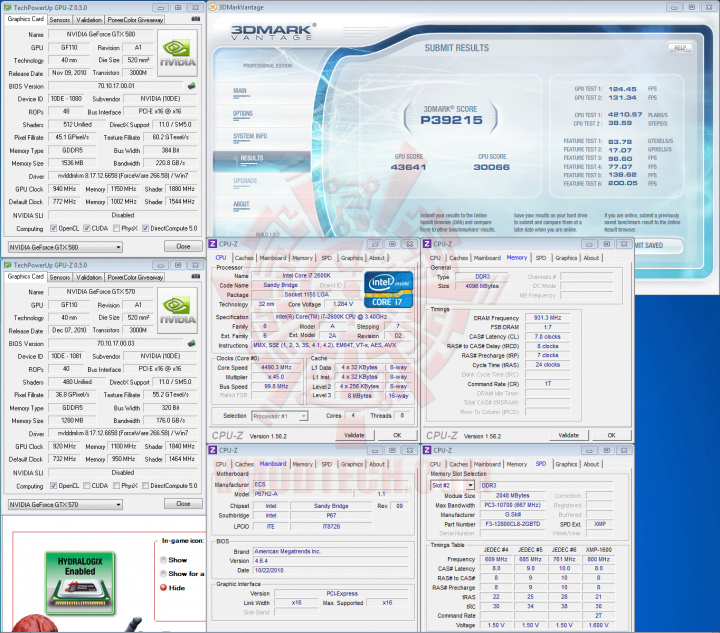Screen dimensions: 720x633
Task: Toggle the CUDA checkbox in the GTX 580 GPU-Z window
Action: [x=86, y=228]
